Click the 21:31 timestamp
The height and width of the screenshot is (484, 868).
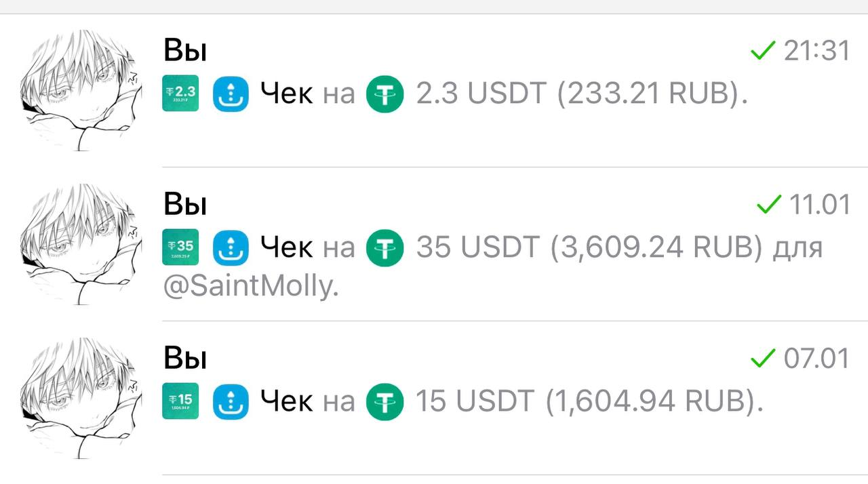pyautogui.click(x=816, y=51)
